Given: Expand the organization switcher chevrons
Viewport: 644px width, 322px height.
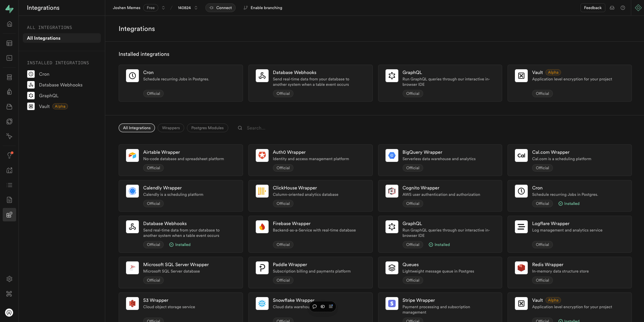Looking at the screenshot, I should tap(163, 8).
